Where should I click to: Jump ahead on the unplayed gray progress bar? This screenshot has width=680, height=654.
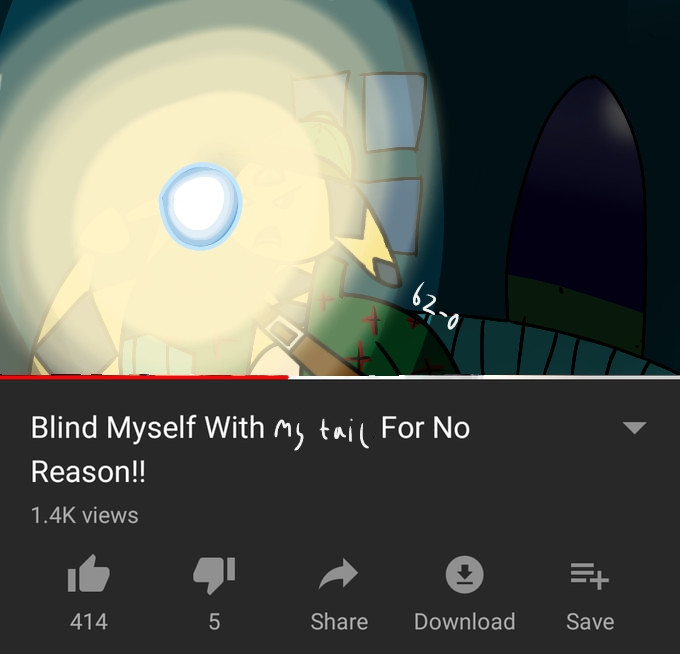[x=484, y=377]
